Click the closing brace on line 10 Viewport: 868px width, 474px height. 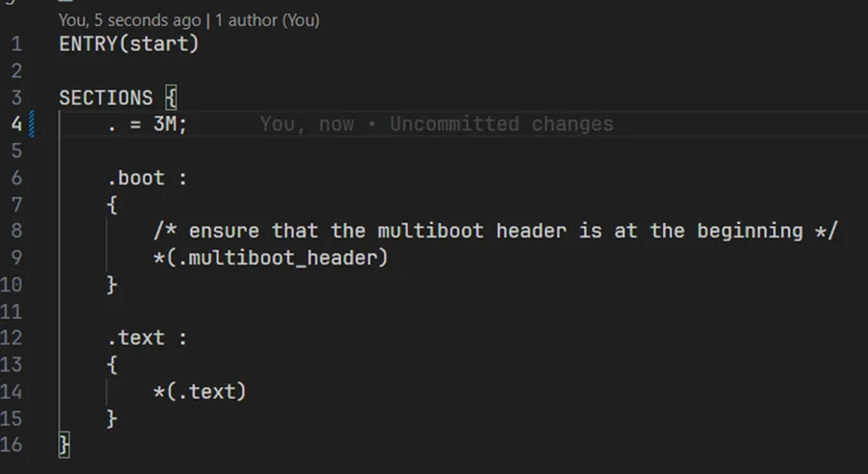[x=112, y=285]
